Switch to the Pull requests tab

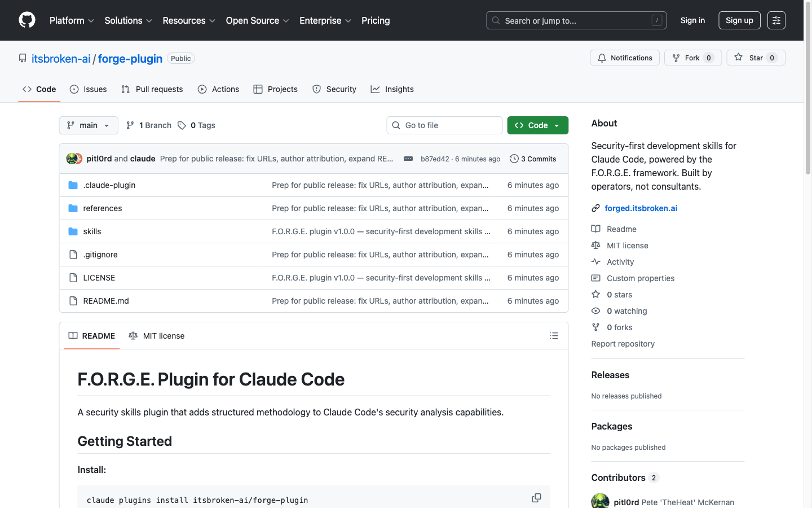(152, 89)
